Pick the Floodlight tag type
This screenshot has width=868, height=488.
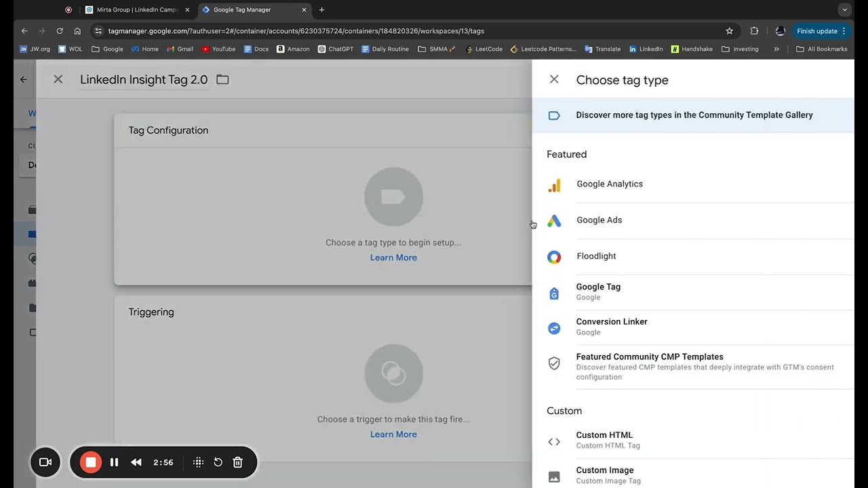[693, 256]
